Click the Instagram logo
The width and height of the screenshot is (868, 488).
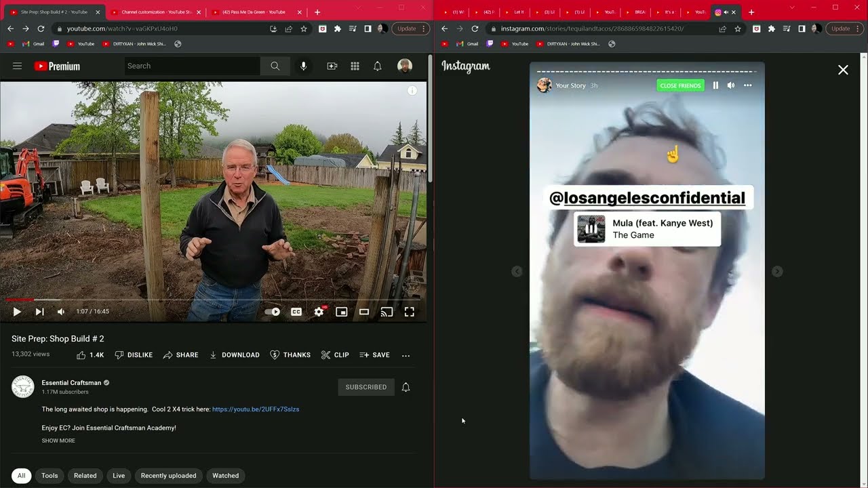[x=466, y=66]
